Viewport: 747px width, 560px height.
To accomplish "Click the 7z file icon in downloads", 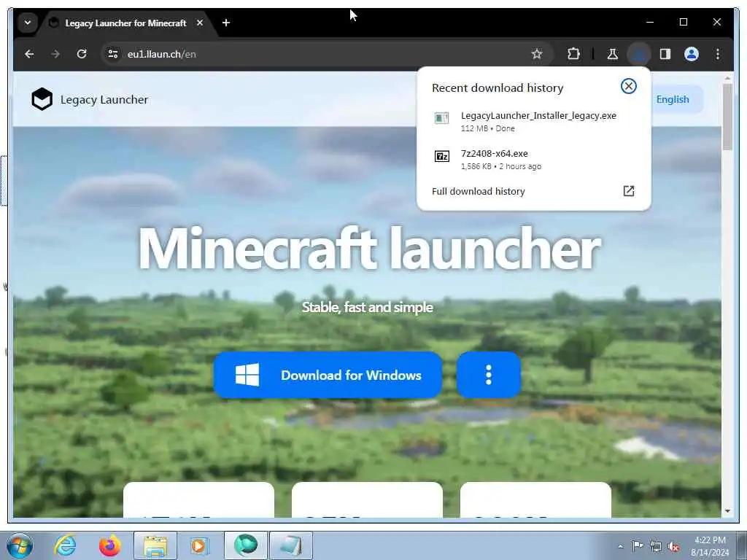I will point(441,156).
